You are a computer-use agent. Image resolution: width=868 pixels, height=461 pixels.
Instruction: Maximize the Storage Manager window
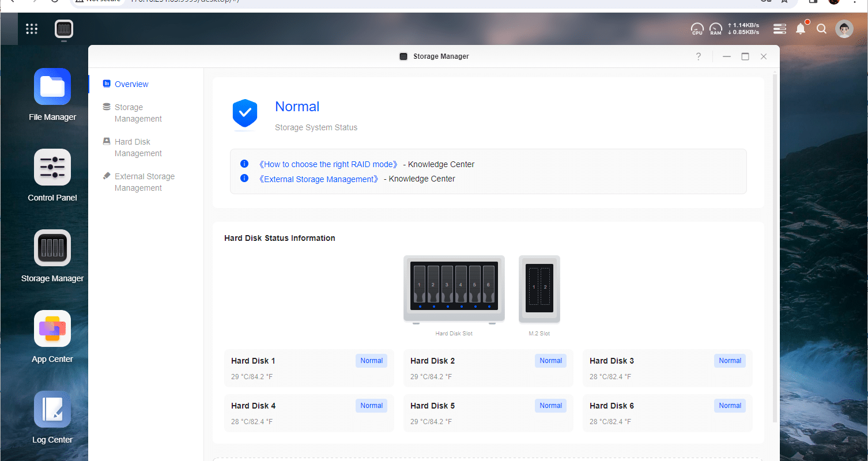745,56
